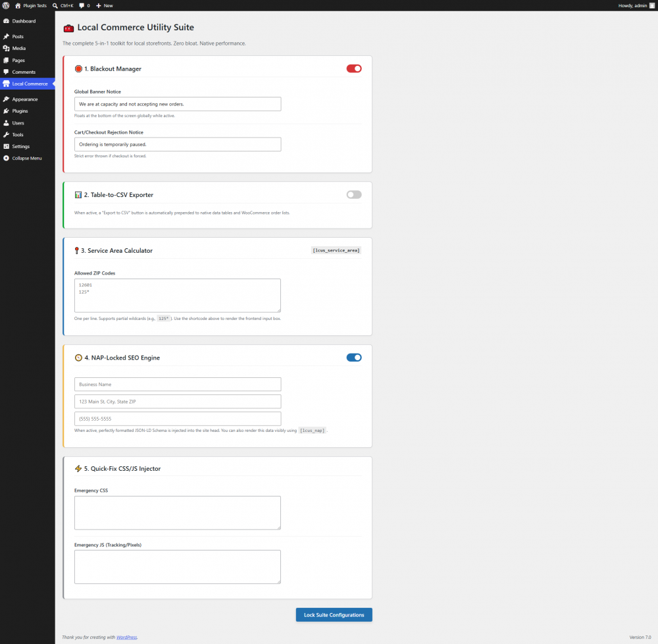Click the pin icon by Service Area Calculator
Viewport: 658px width, 644px height.
click(x=76, y=251)
